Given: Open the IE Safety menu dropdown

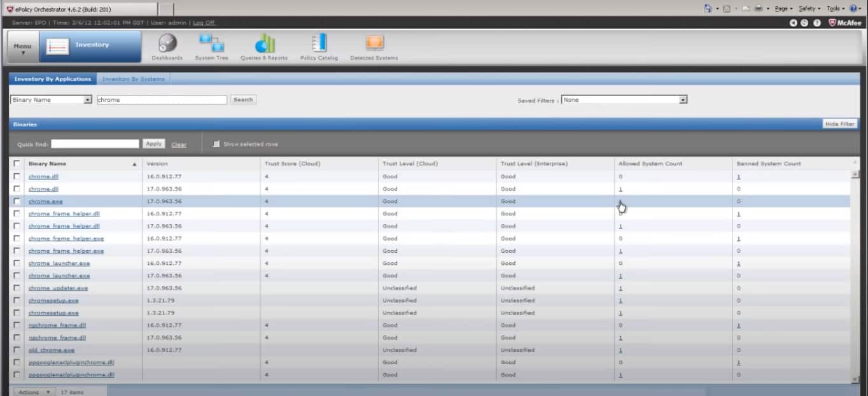Looking at the screenshot, I should pos(809,9).
